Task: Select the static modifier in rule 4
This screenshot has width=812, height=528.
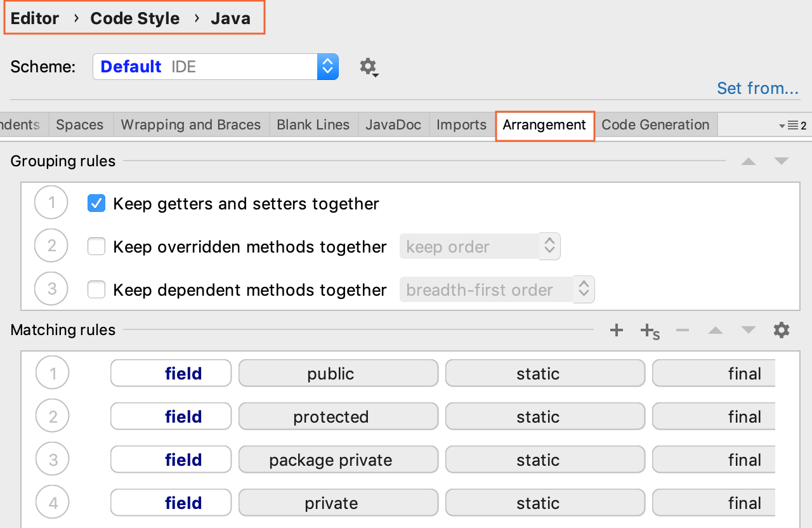Action: coord(546,503)
